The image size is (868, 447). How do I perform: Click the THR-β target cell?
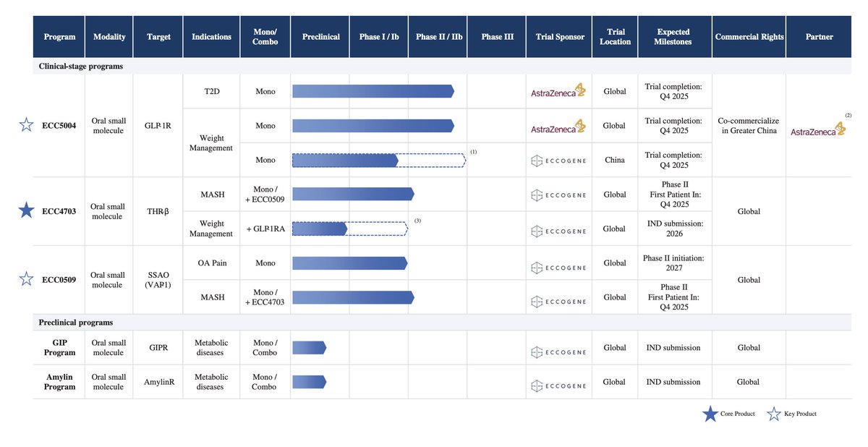[x=159, y=211]
